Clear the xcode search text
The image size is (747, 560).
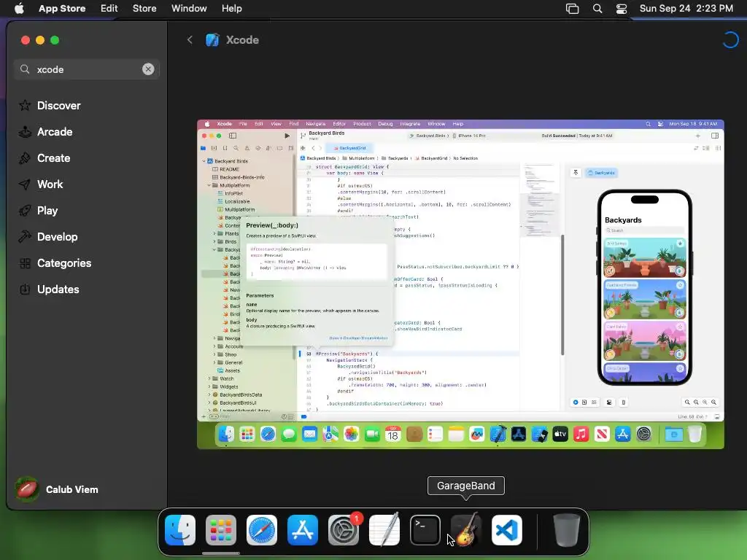point(148,69)
